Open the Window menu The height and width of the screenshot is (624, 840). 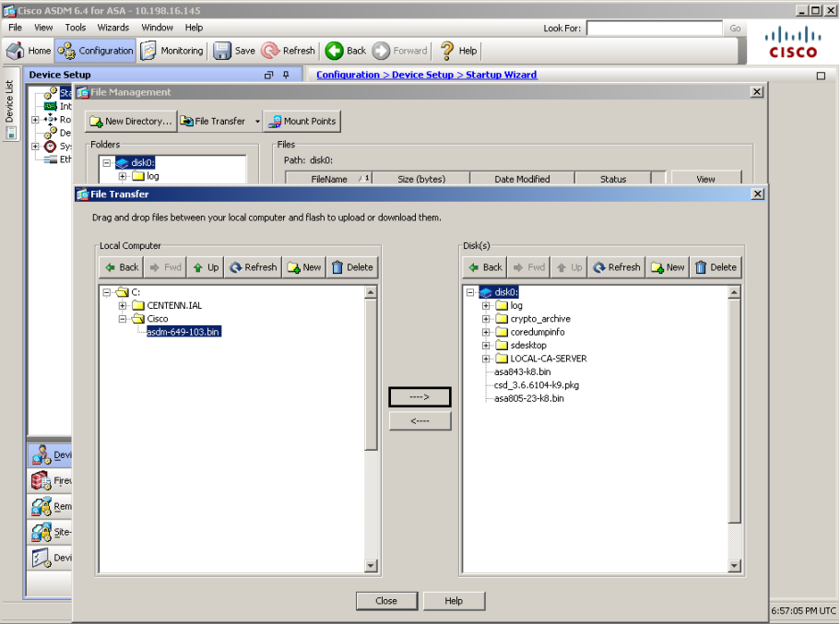[157, 28]
